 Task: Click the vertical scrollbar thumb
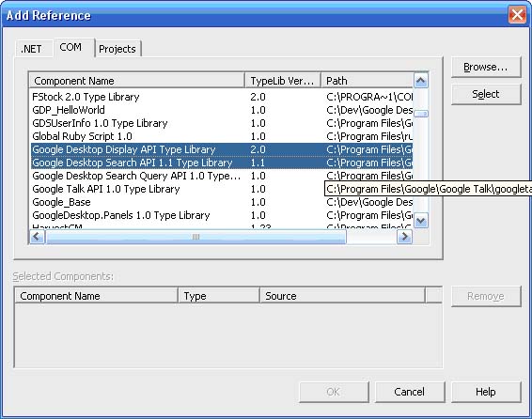pyautogui.click(x=421, y=114)
